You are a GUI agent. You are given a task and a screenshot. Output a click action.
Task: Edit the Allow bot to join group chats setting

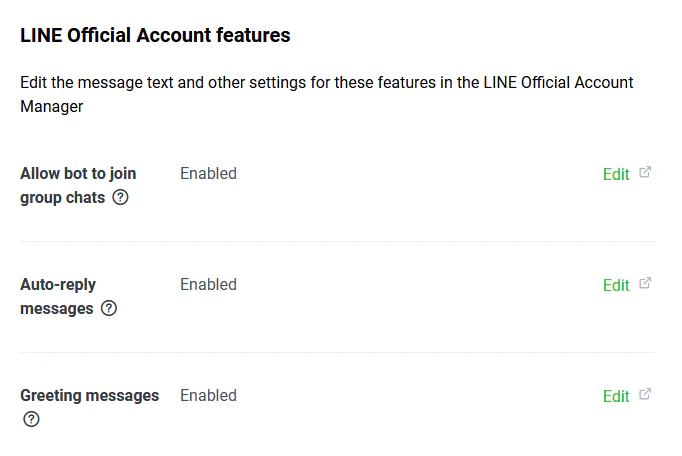point(616,174)
